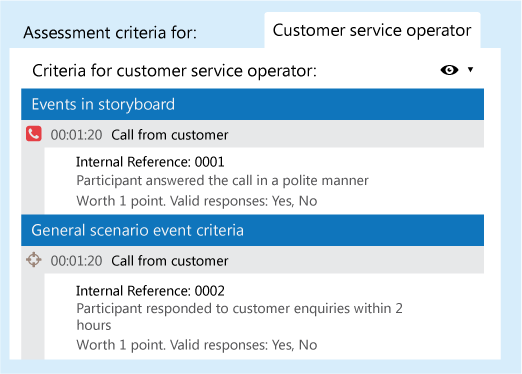Select the Customer service operator tab
Image resolution: width=522 pixels, height=374 pixels.
click(372, 30)
